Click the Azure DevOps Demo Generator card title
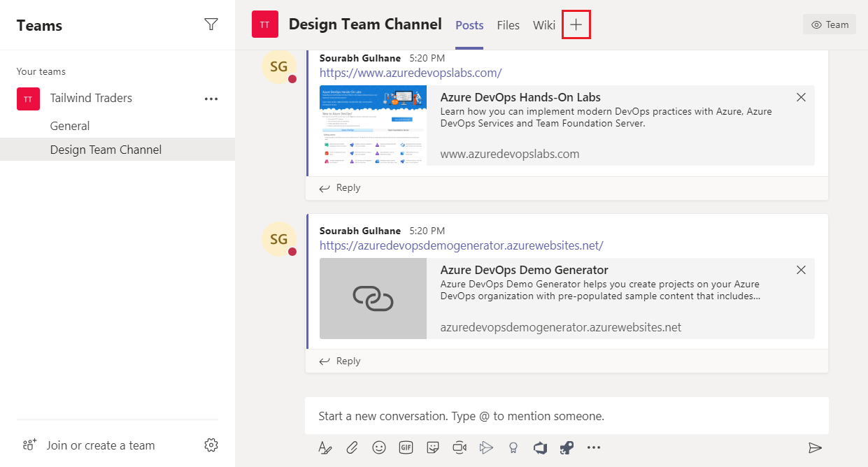This screenshot has width=868, height=467. (525, 270)
